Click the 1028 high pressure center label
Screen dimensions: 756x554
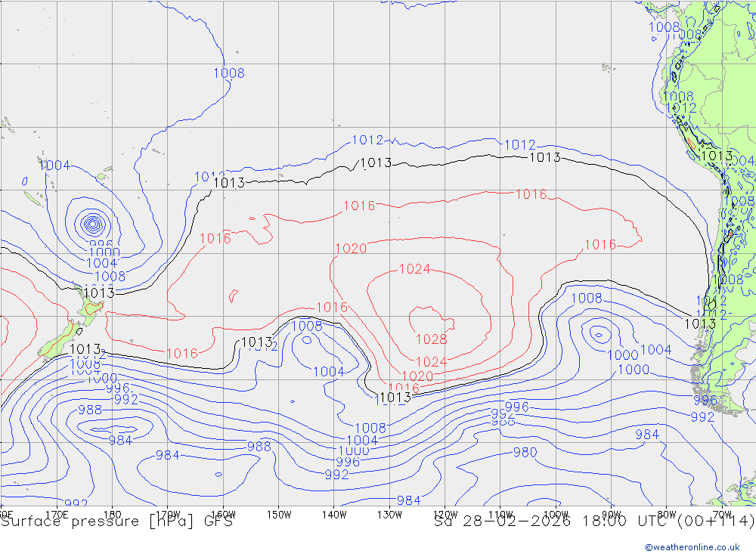pyautogui.click(x=431, y=339)
